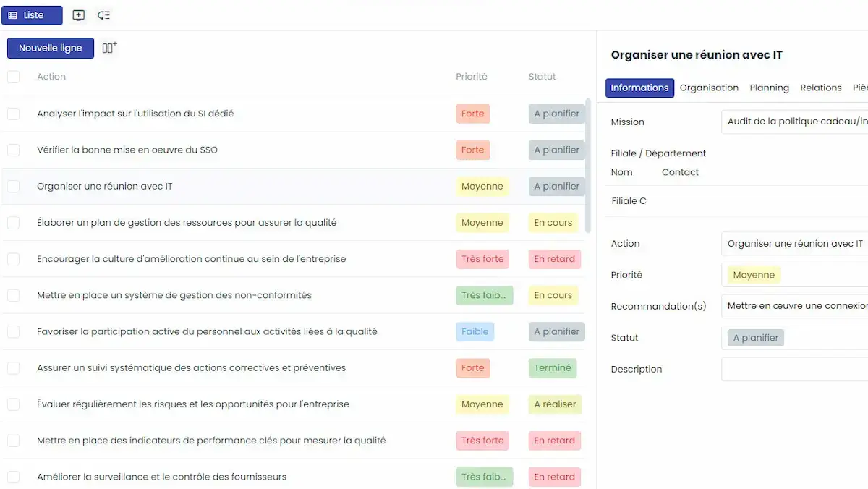Click into the Description field
The width and height of the screenshot is (868, 489).
pos(794,369)
